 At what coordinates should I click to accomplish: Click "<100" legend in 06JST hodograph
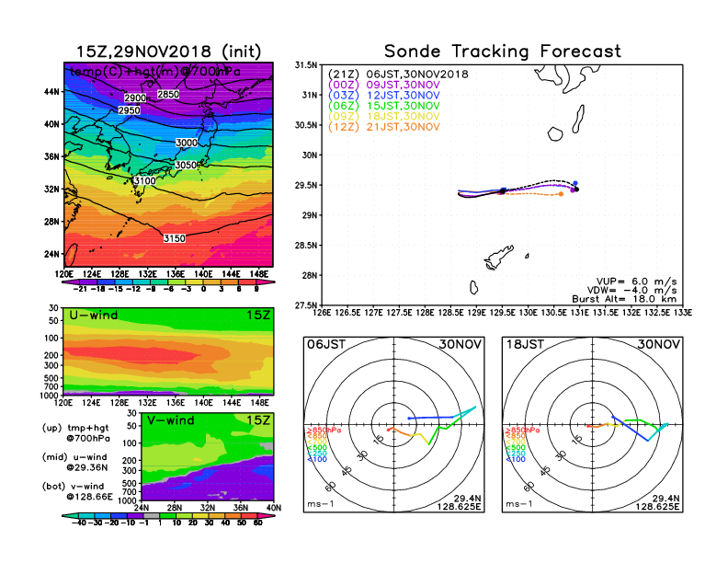point(317,460)
